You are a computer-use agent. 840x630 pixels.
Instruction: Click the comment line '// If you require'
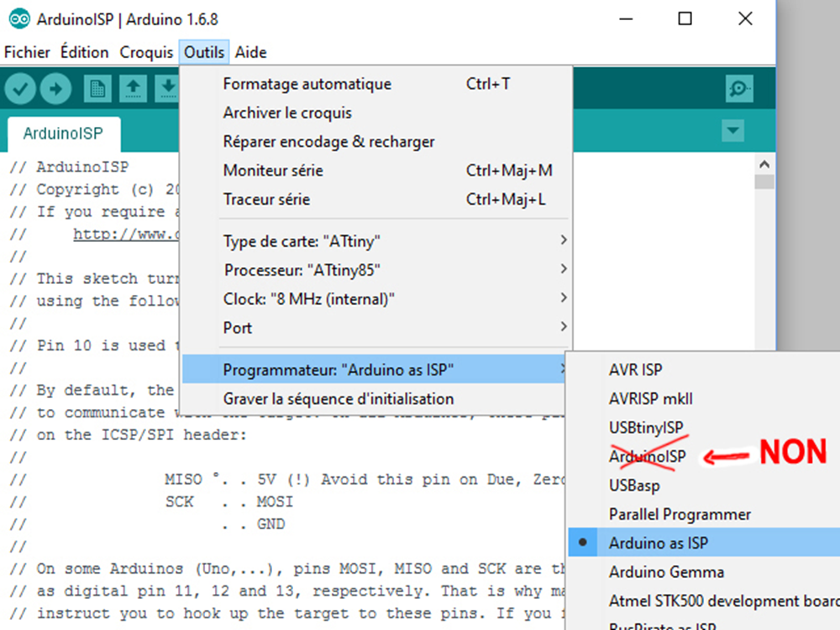tap(94, 212)
